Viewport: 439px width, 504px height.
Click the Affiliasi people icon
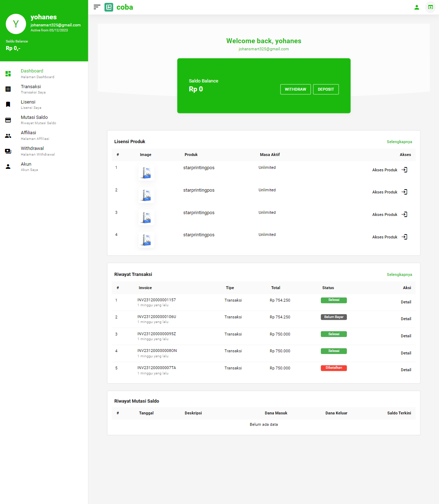pyautogui.click(x=8, y=136)
